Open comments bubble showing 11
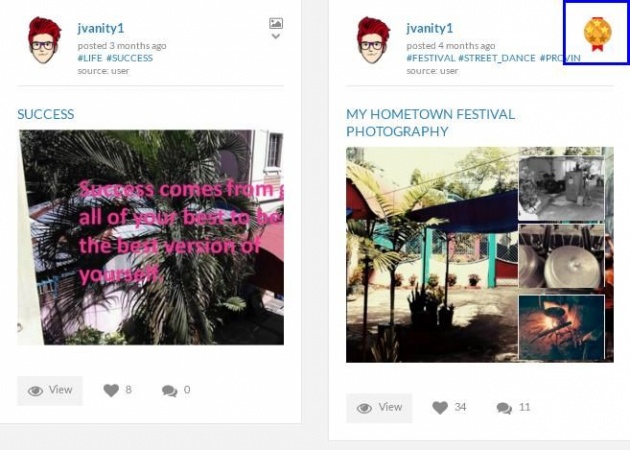 504,408
